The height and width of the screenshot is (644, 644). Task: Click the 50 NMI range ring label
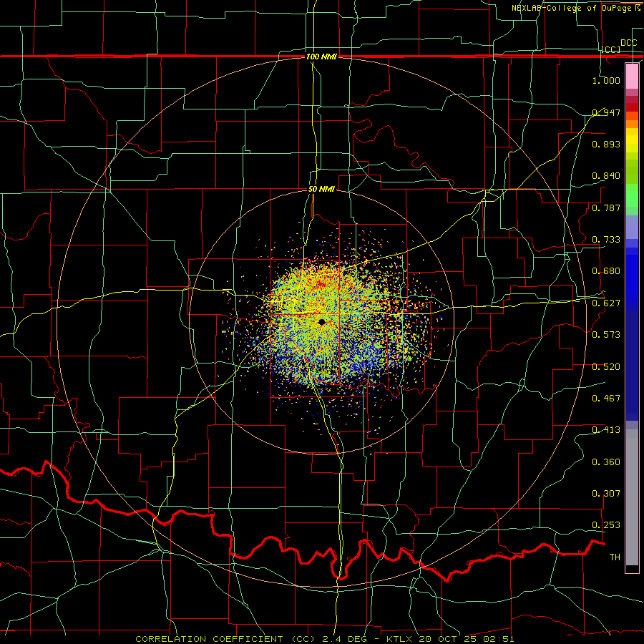[x=321, y=189]
